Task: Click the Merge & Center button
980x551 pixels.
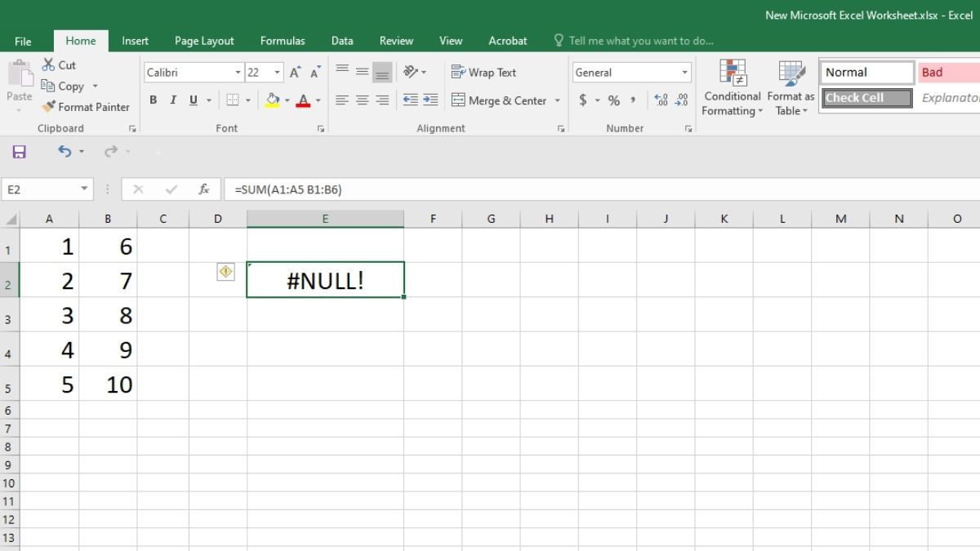Action: pyautogui.click(x=500, y=100)
